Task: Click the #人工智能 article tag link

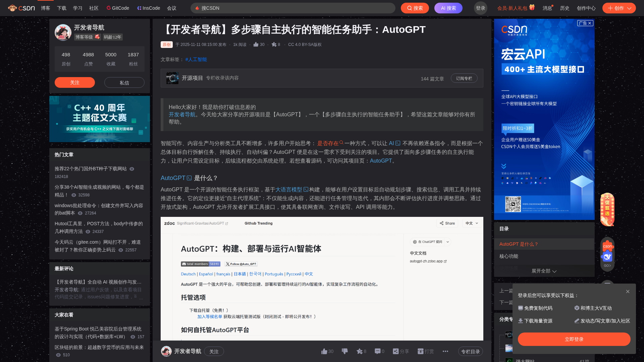Action: click(x=196, y=59)
